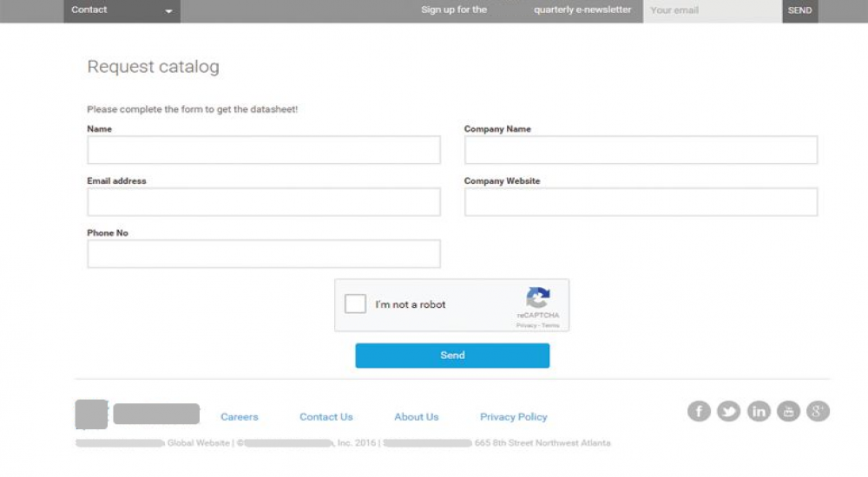The image size is (868, 477).
Task: Select the Phone No text box
Action: tap(264, 254)
